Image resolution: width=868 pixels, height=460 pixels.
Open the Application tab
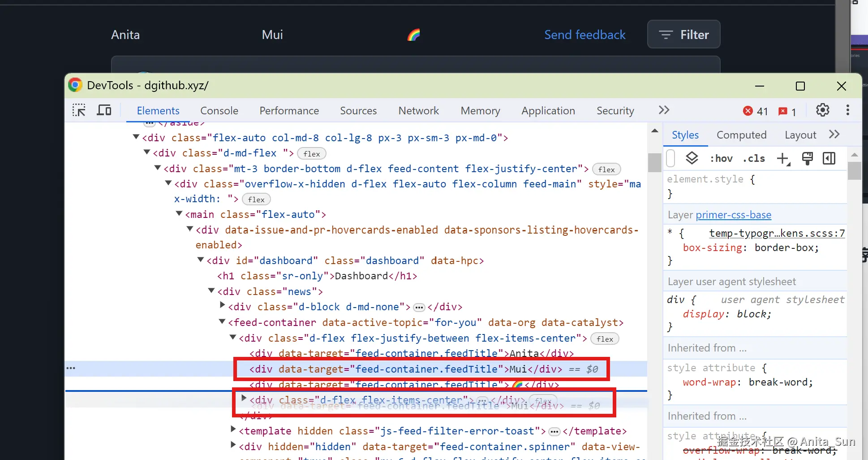tap(548, 111)
